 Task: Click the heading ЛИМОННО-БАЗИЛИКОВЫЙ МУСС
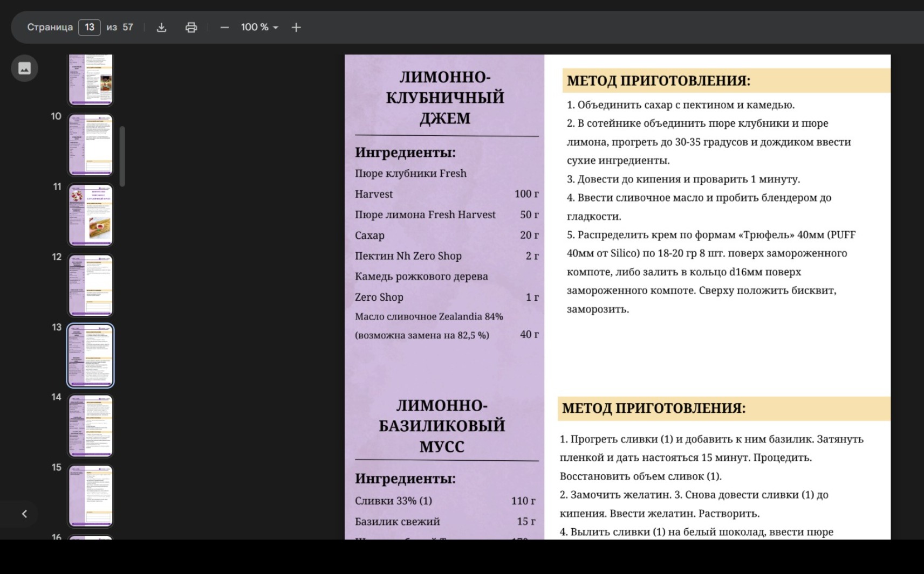[x=442, y=426]
